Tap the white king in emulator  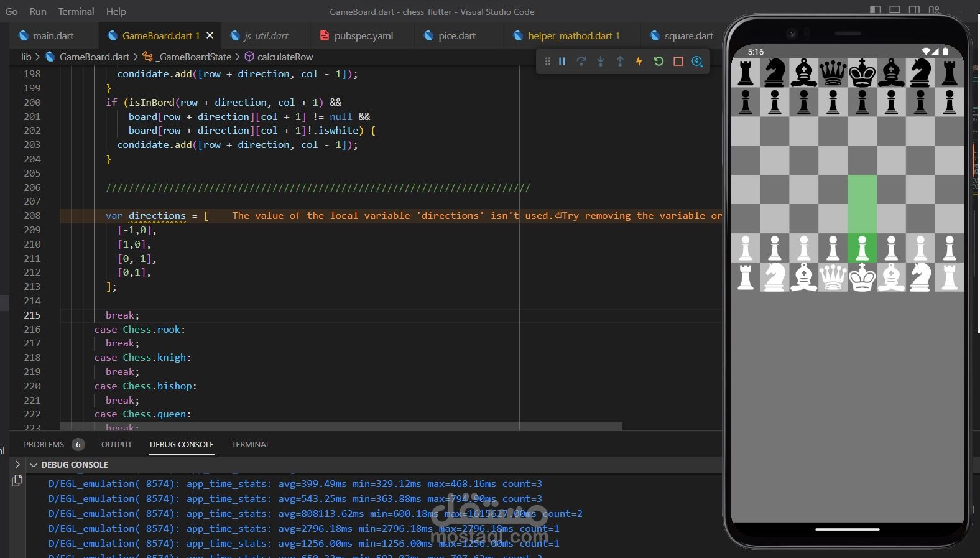pos(862,277)
